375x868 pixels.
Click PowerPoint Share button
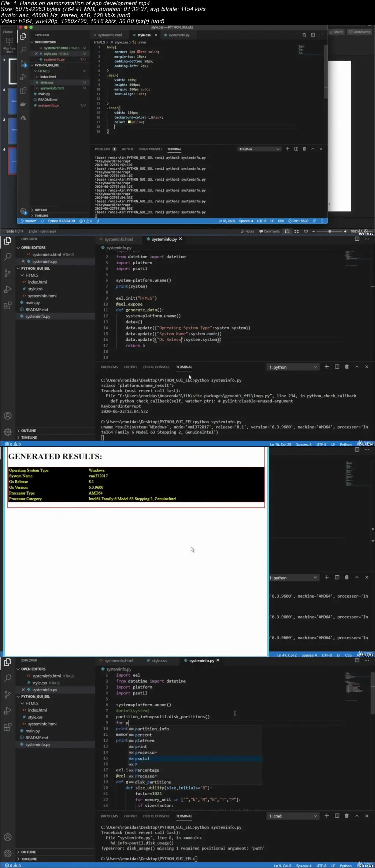pos(336,32)
